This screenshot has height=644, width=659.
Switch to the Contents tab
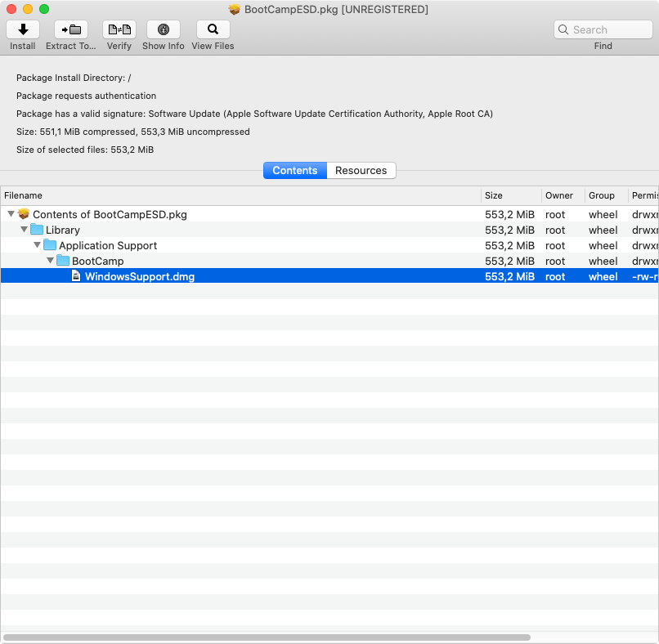295,171
